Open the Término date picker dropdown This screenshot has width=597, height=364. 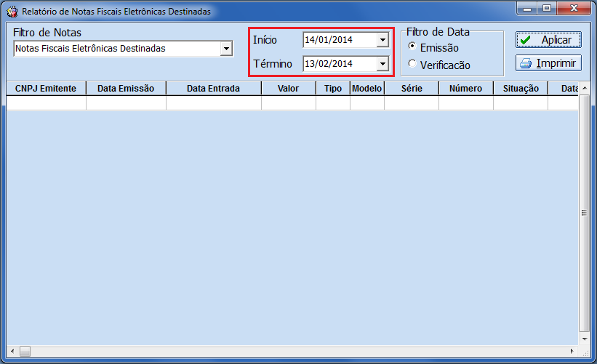pyautogui.click(x=382, y=64)
